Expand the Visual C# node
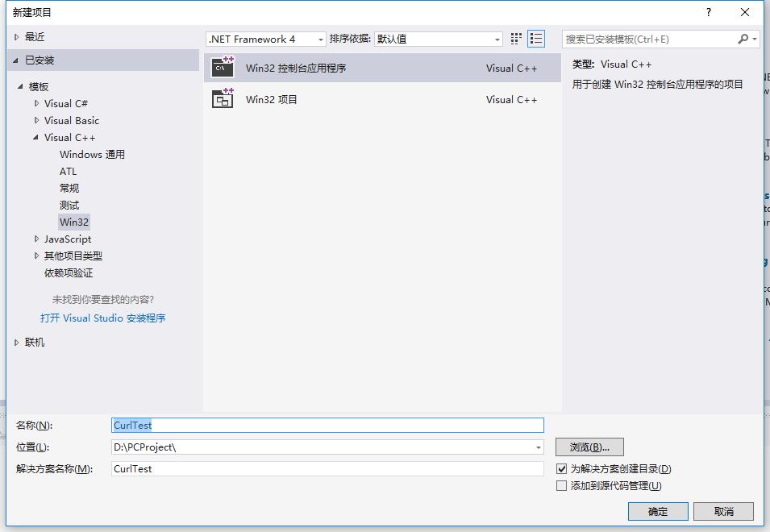This screenshot has height=532, width=770. coord(36,103)
